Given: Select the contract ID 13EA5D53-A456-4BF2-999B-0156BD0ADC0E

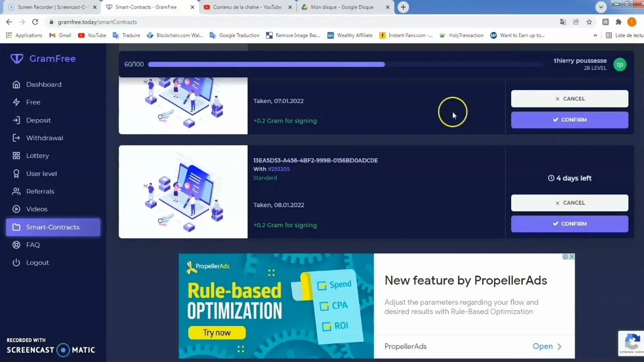Looking at the screenshot, I should [315, 160].
